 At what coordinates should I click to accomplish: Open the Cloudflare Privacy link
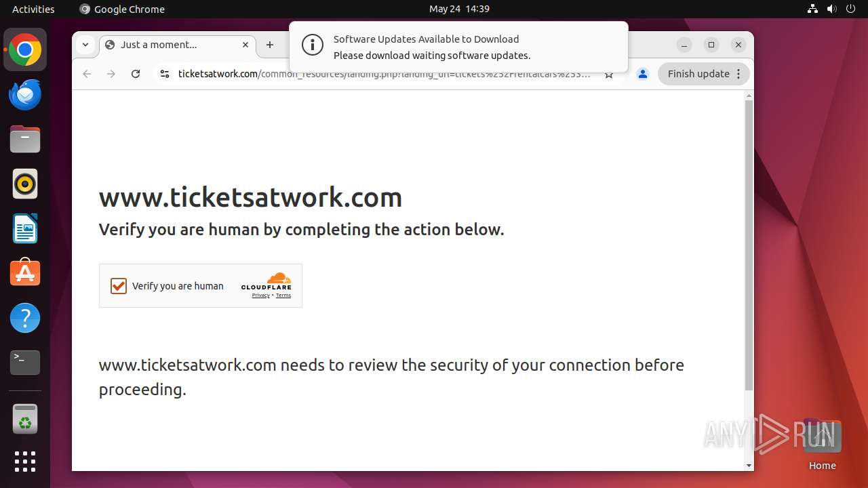point(260,296)
